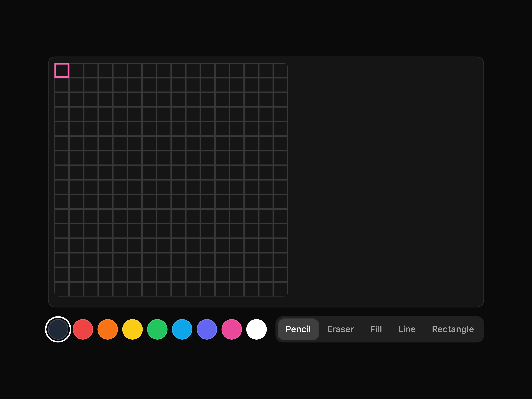Select the dark navy color swatch
532x399 pixels.
[58, 329]
